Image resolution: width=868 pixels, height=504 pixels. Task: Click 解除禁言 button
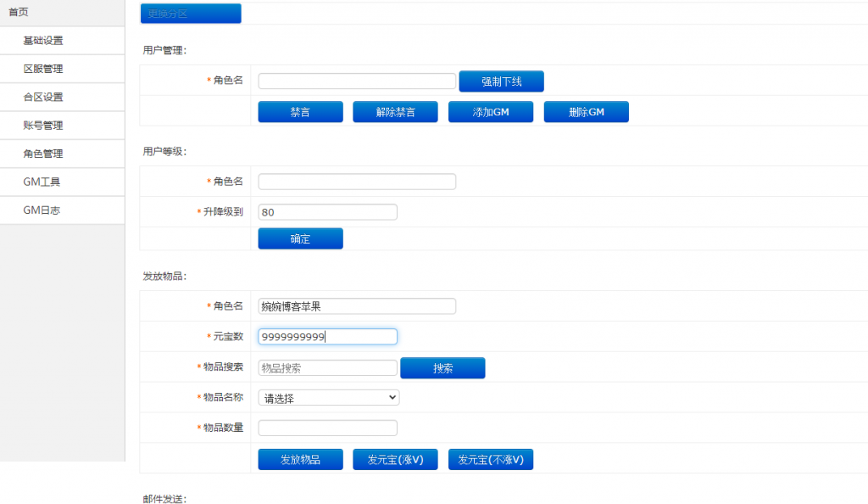pyautogui.click(x=395, y=112)
